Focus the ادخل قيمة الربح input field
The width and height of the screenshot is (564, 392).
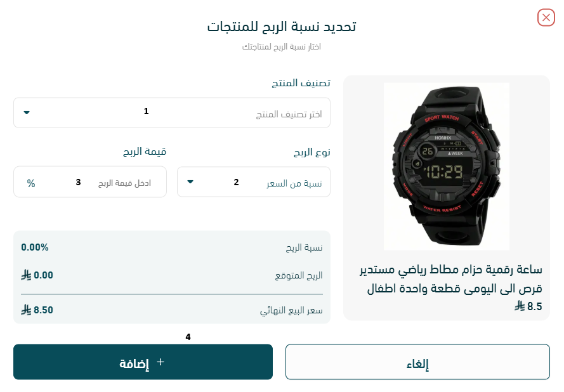pyautogui.click(x=90, y=181)
